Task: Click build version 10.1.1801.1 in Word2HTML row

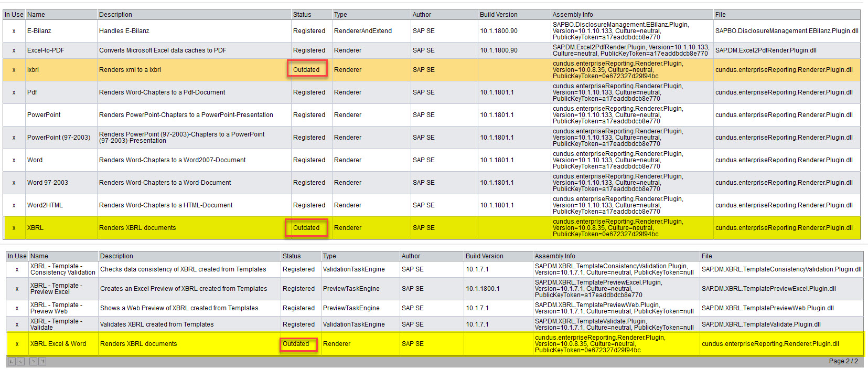Action: pyautogui.click(x=497, y=205)
